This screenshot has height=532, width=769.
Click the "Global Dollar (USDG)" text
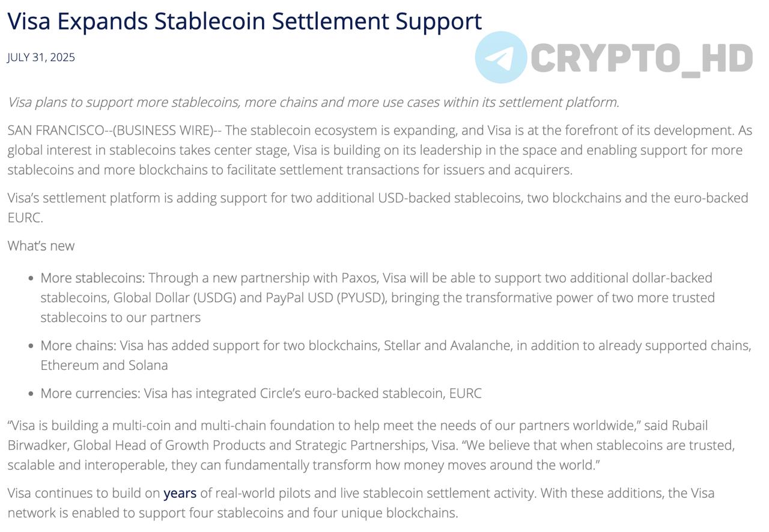174,298
